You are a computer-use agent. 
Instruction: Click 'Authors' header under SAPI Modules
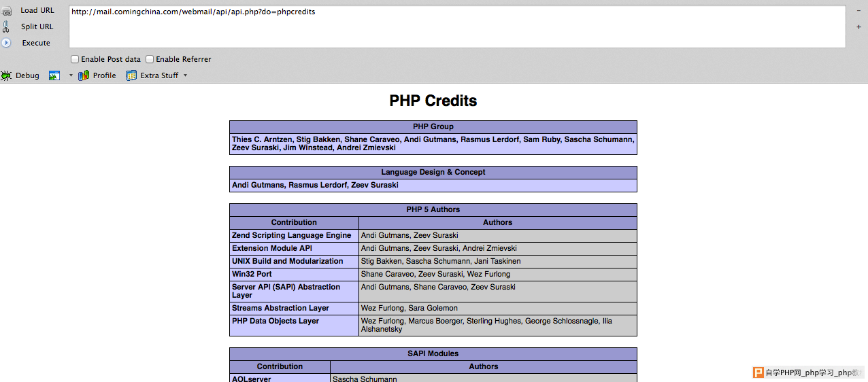click(484, 367)
